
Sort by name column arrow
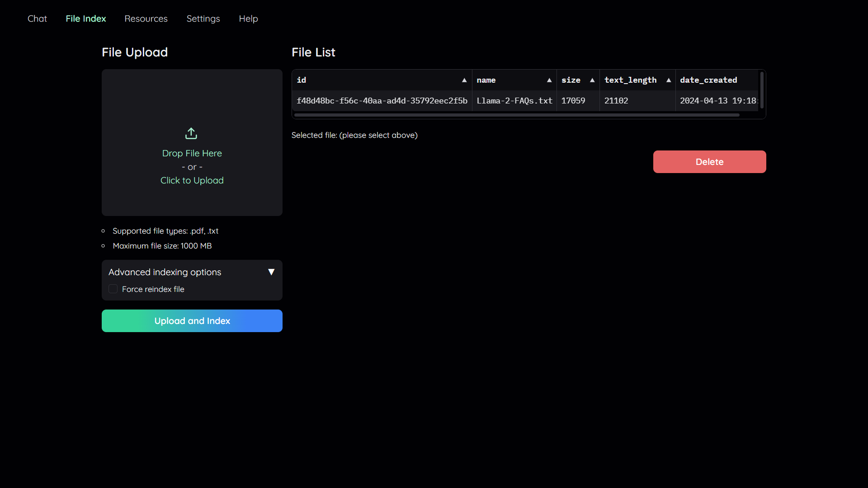(549, 80)
